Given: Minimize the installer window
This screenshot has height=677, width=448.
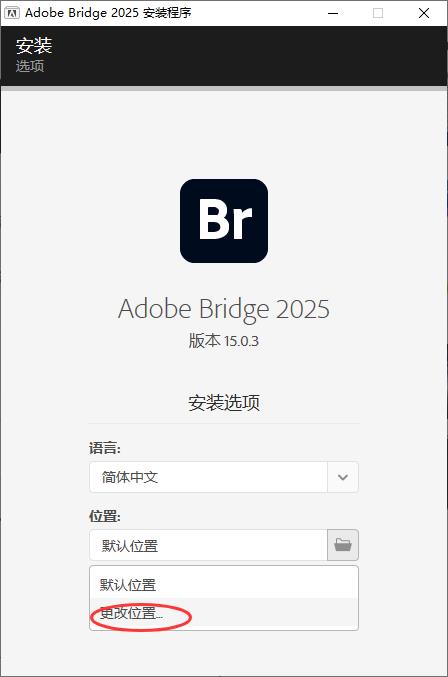Looking at the screenshot, I should [x=333, y=13].
